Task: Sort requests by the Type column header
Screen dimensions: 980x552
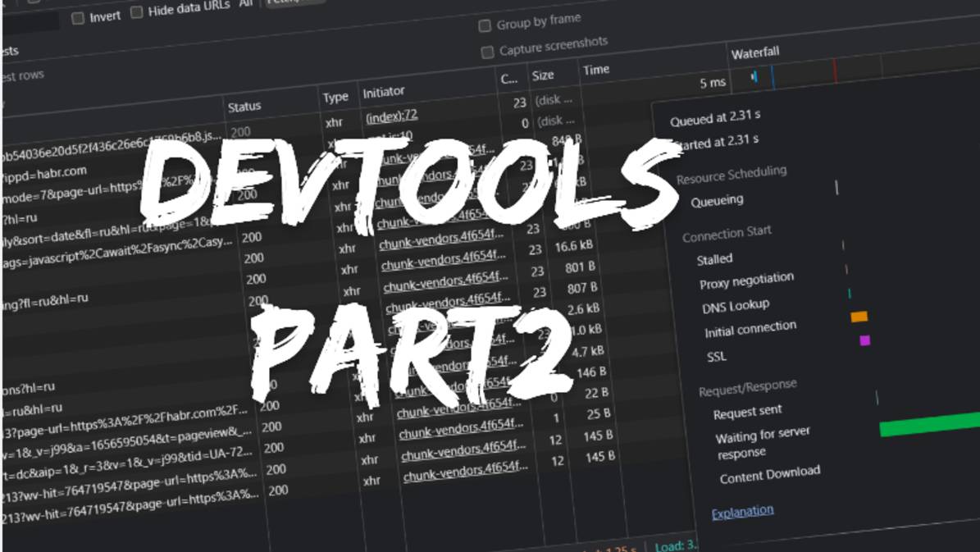Action: pyautogui.click(x=335, y=98)
